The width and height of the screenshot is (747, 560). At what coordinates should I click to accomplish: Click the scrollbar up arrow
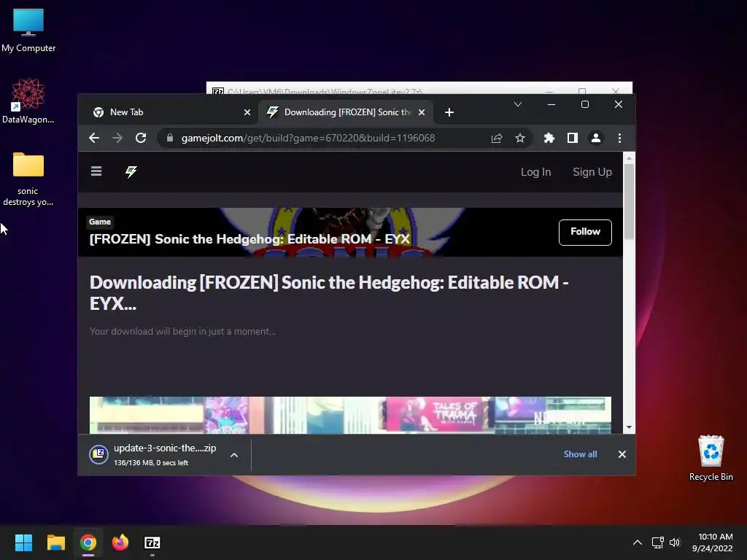629,157
